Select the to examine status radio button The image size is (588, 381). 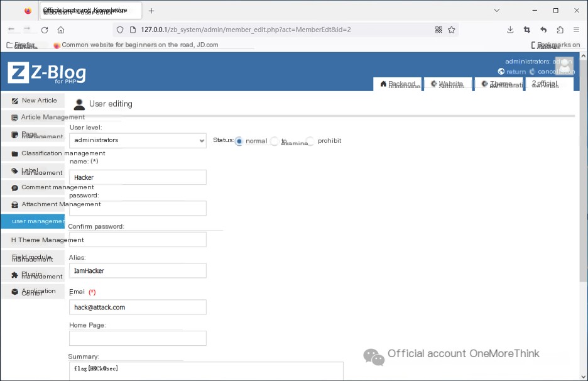[275, 141]
